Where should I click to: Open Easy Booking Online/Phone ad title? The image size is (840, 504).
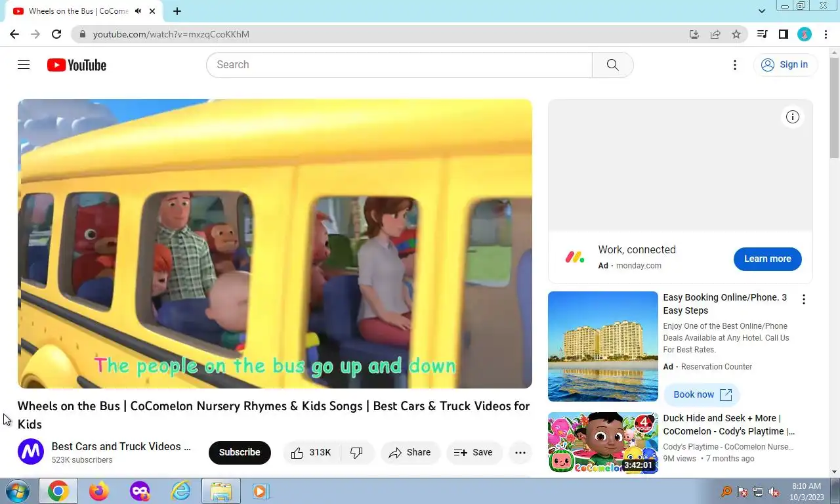click(x=724, y=304)
